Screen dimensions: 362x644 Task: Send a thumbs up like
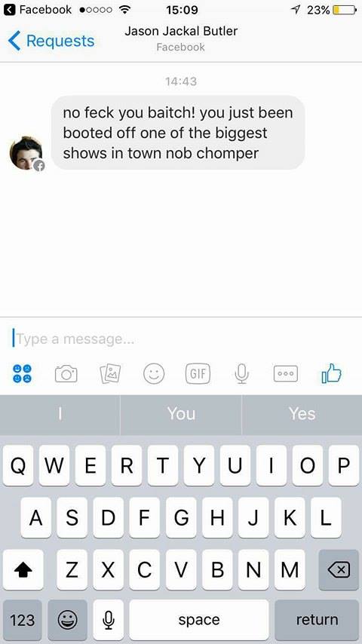click(331, 373)
